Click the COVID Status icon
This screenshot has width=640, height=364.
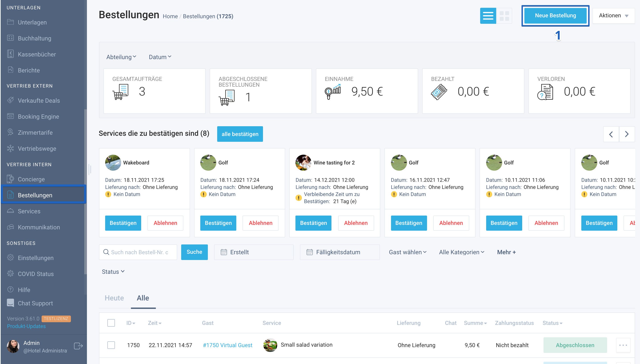click(10, 274)
